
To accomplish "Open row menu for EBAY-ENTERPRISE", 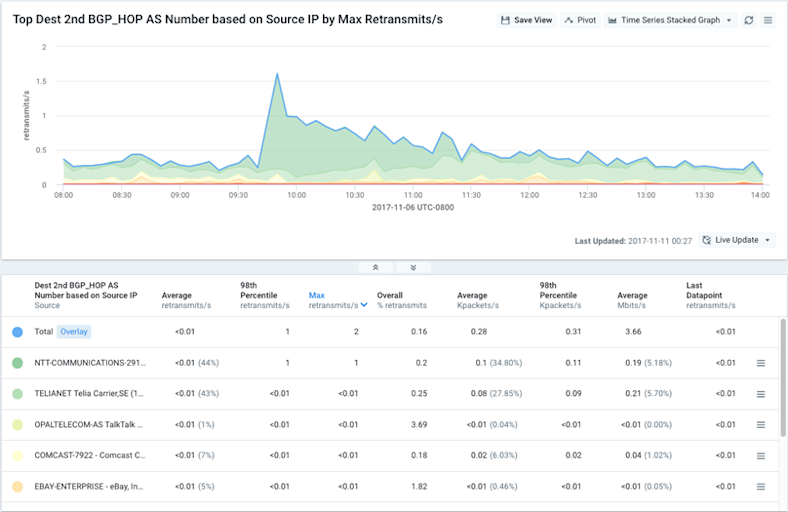I will (x=761, y=487).
